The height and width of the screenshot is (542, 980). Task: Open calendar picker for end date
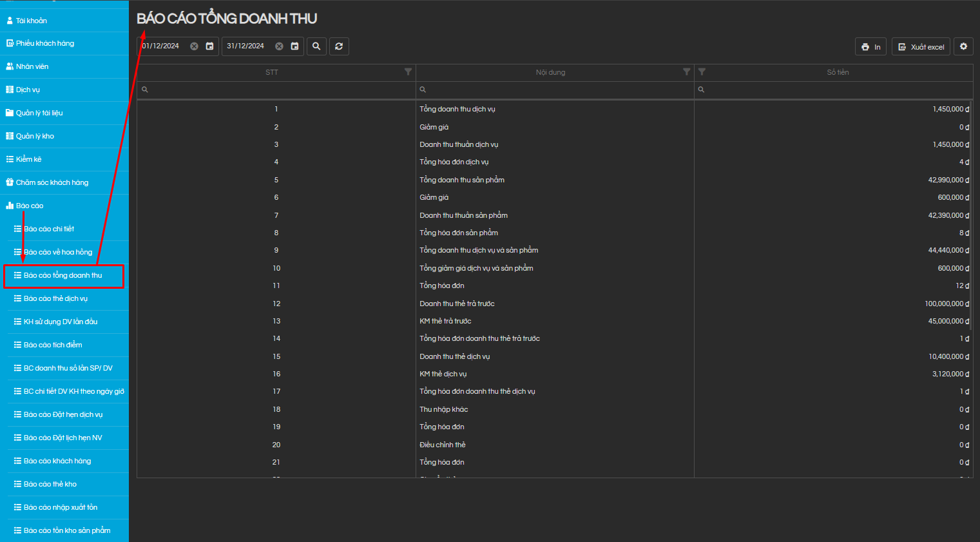294,46
